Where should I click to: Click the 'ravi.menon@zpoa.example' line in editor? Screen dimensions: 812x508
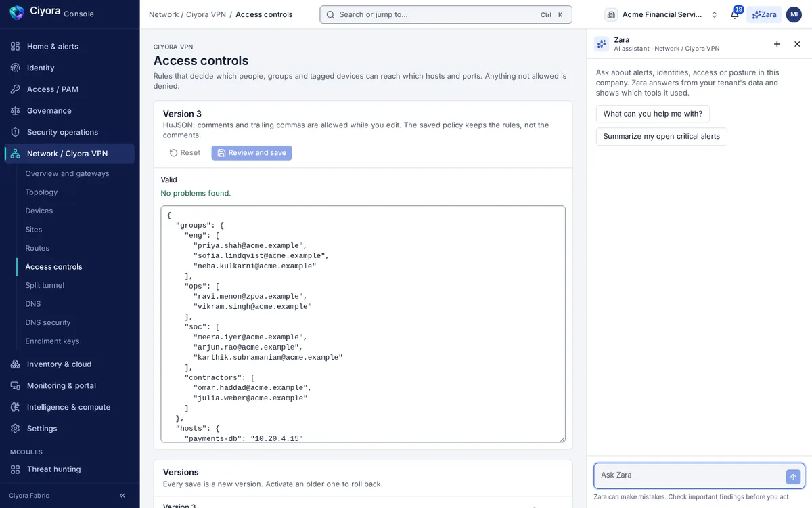pyautogui.click(x=250, y=297)
